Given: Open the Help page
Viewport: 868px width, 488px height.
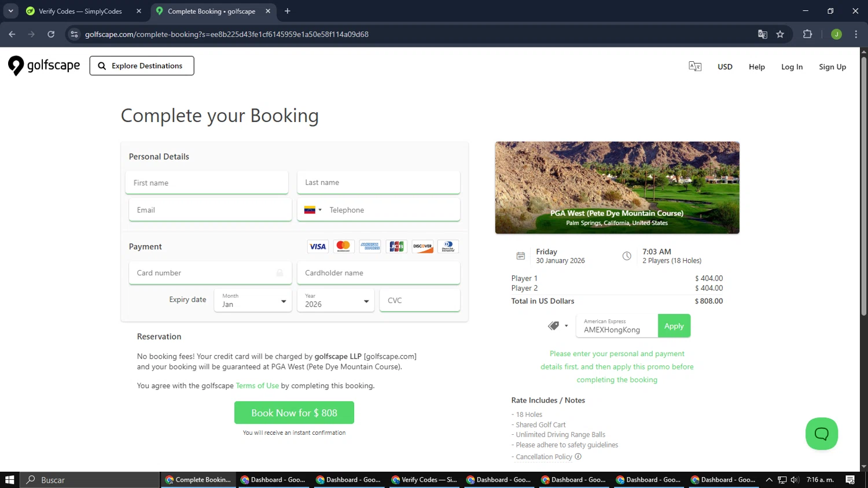Looking at the screenshot, I should coord(757,66).
